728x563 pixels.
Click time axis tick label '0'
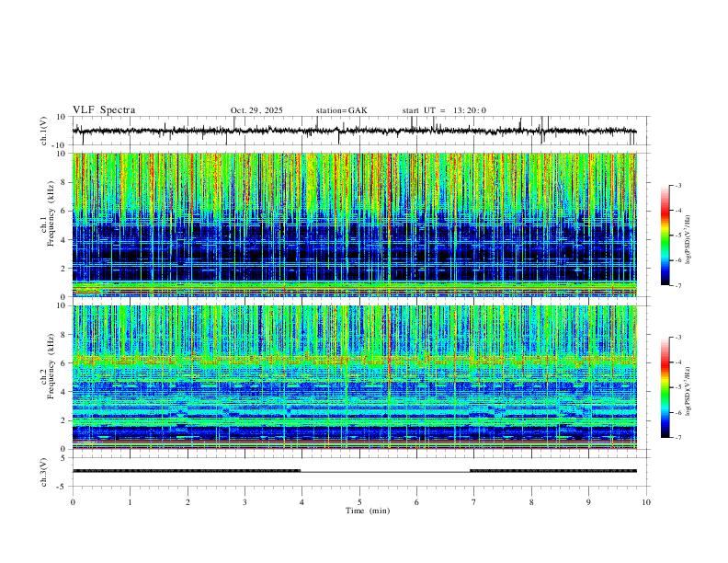73,502
